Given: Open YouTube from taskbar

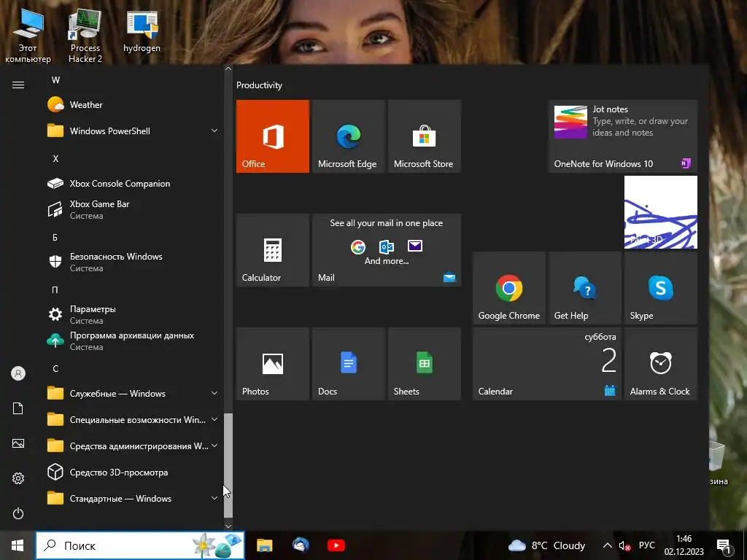Looking at the screenshot, I should [336, 545].
